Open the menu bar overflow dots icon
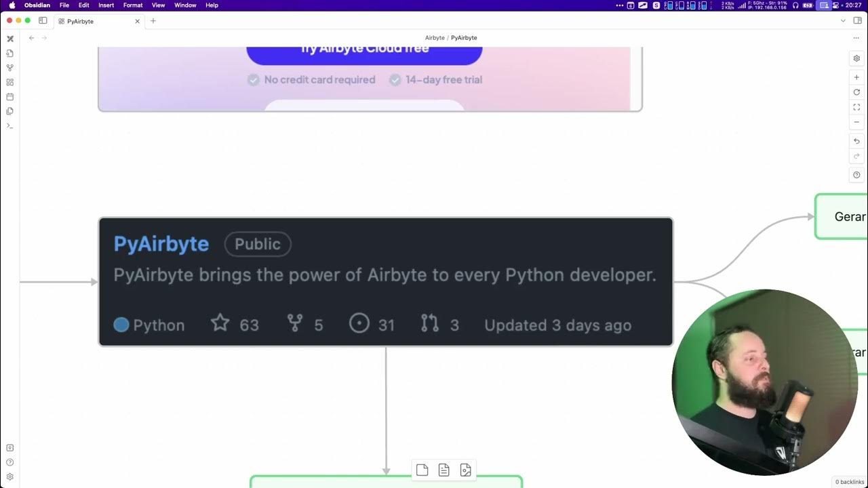The width and height of the screenshot is (868, 488). (619, 5)
